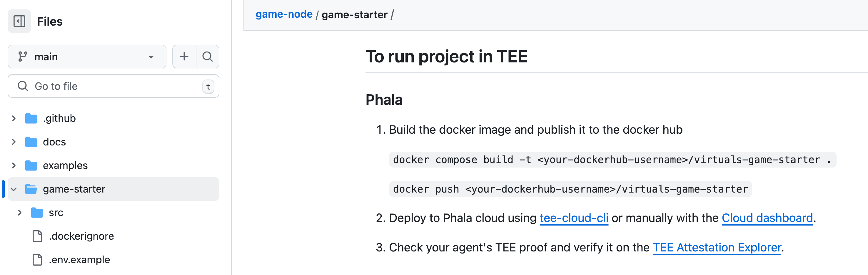The height and width of the screenshot is (275, 868).
Task: Open the game-node breadcrumb link
Action: [284, 14]
